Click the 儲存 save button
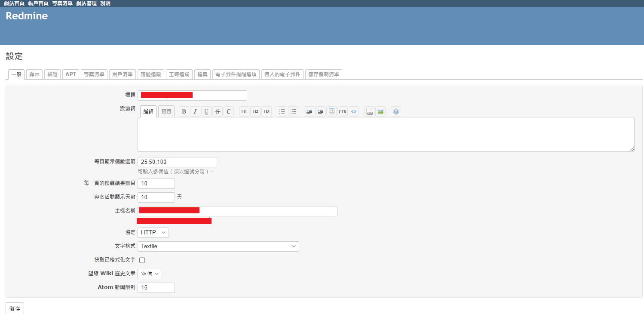The image size is (644, 314). click(15, 308)
